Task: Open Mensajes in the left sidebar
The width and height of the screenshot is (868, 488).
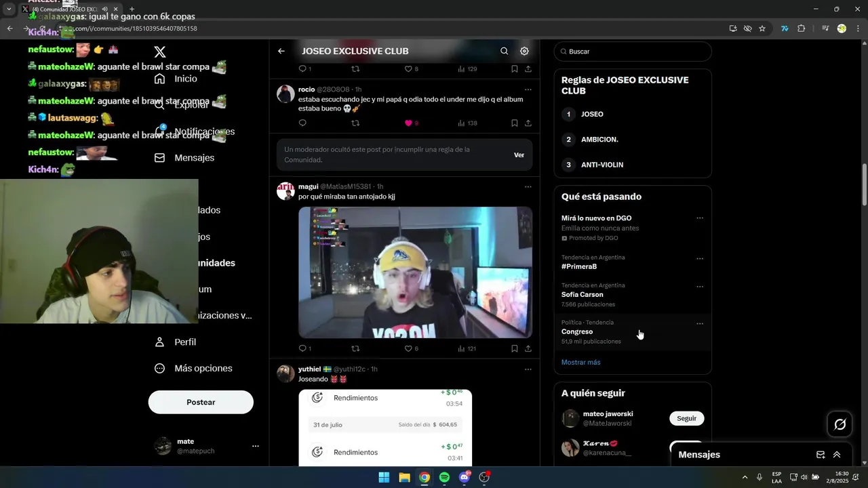Action: [x=184, y=158]
